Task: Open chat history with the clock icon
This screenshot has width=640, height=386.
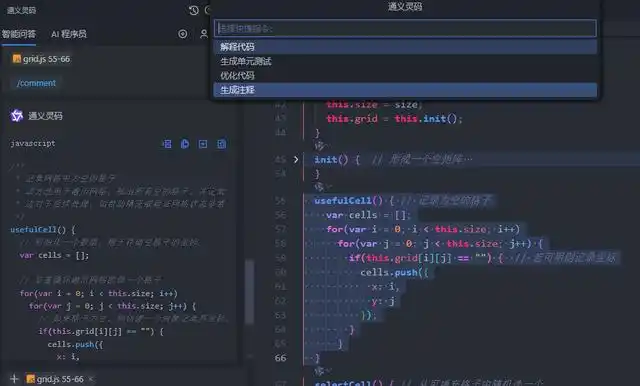Action: click(193, 10)
